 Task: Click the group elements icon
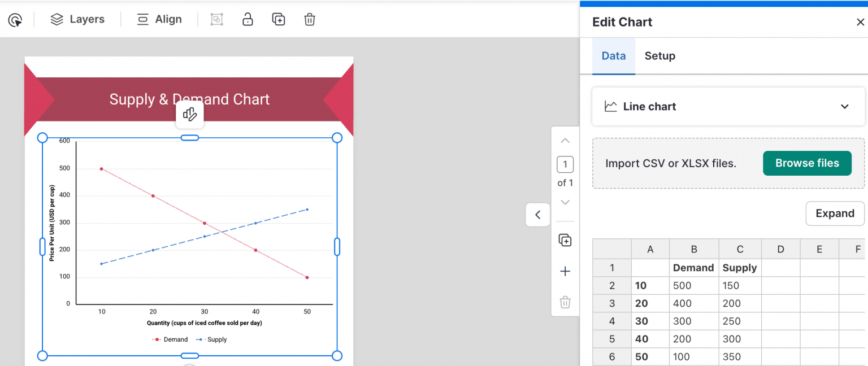pos(216,19)
